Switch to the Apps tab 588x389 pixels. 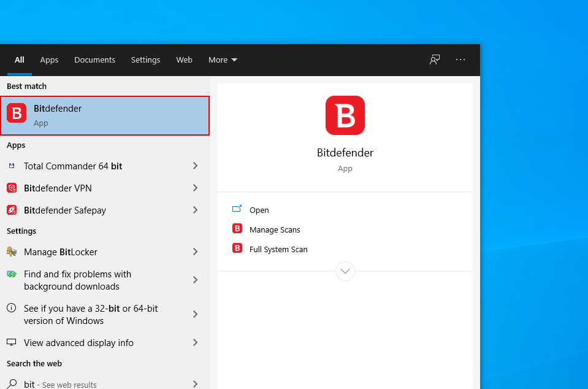click(x=49, y=60)
